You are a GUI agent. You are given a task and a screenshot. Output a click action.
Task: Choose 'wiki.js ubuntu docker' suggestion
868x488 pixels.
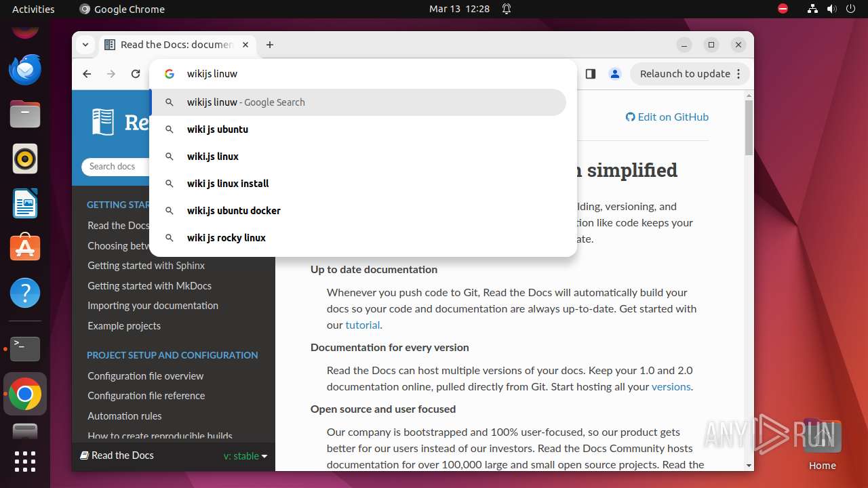pyautogui.click(x=359, y=211)
